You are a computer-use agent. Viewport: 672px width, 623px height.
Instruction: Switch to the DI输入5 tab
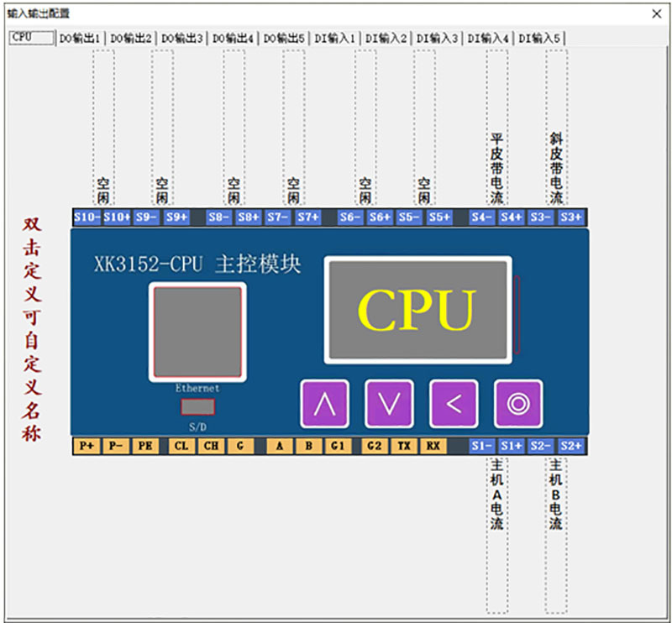pos(539,39)
